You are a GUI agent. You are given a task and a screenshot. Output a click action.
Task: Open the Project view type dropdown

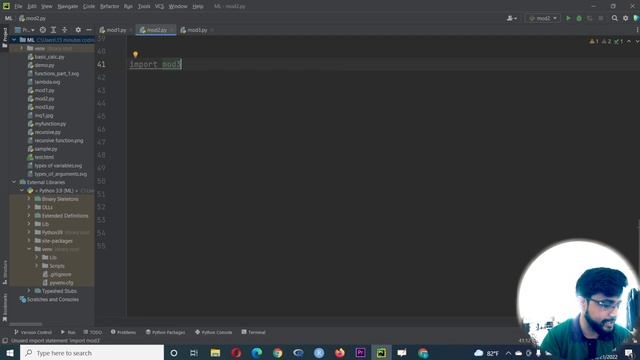tap(24, 30)
